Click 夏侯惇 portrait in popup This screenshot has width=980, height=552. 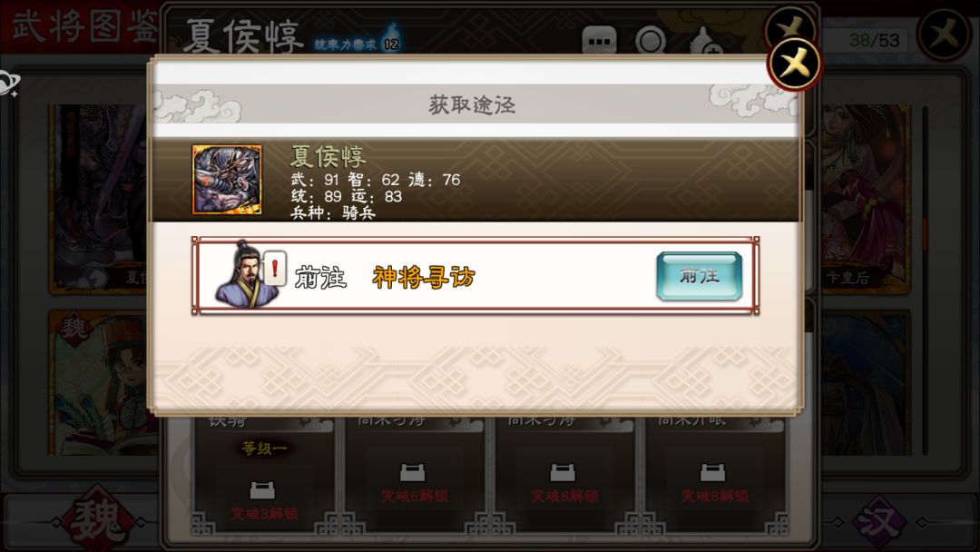point(227,180)
